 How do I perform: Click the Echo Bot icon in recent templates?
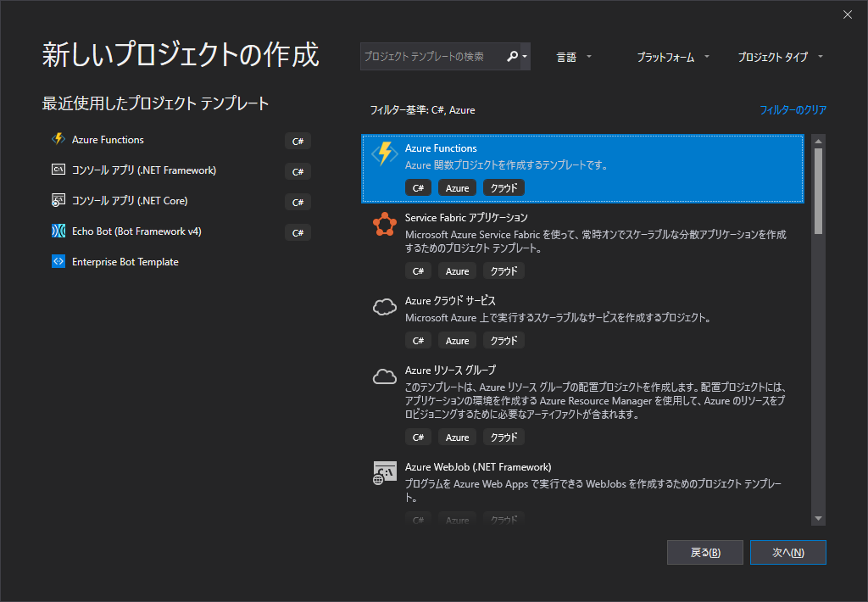pyautogui.click(x=58, y=231)
